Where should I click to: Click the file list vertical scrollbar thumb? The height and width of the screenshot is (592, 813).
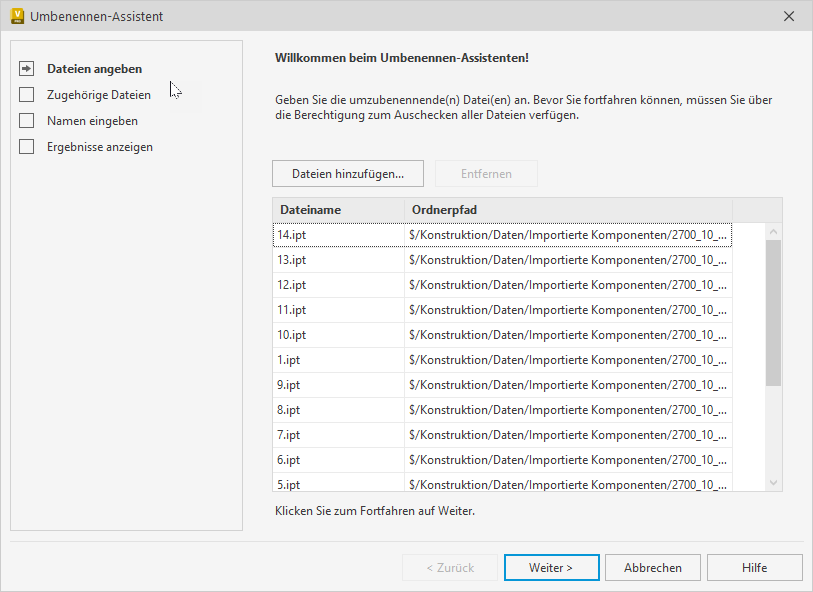click(773, 312)
